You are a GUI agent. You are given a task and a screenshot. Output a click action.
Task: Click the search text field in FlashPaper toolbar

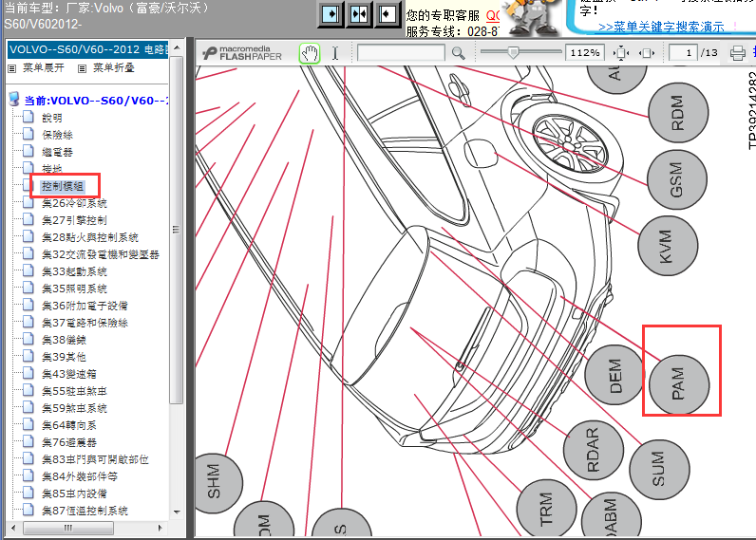pyautogui.click(x=401, y=52)
